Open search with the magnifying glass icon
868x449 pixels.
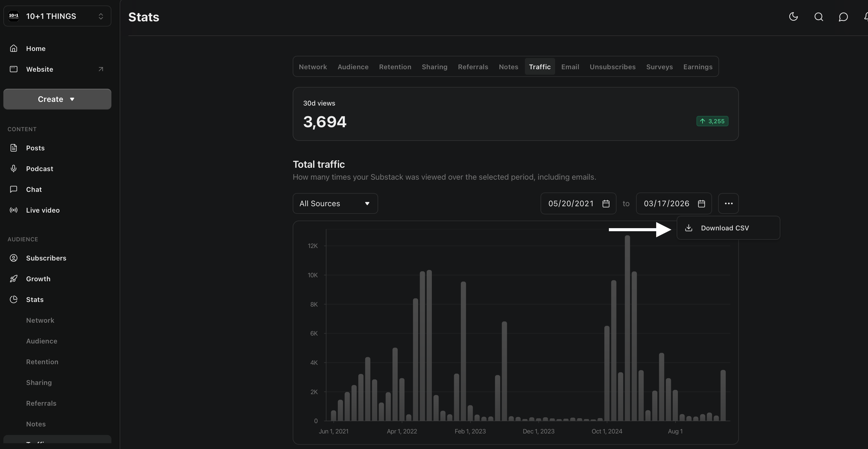819,16
